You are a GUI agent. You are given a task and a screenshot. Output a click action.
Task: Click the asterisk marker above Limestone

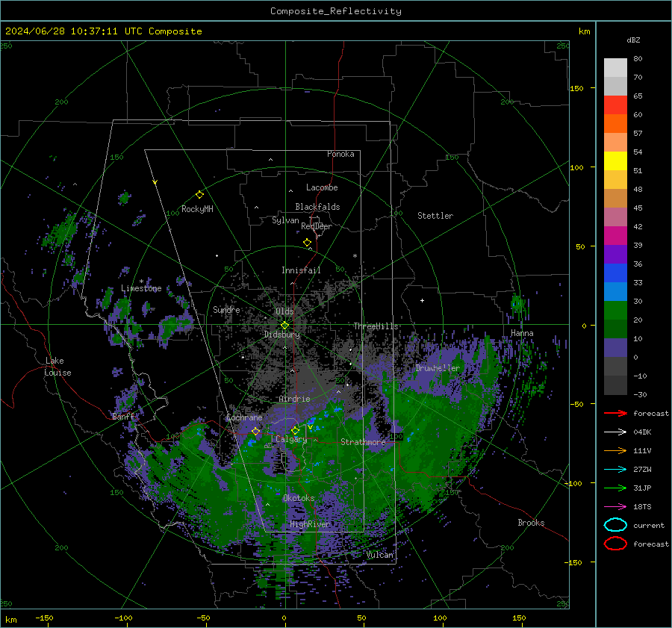[141, 282]
